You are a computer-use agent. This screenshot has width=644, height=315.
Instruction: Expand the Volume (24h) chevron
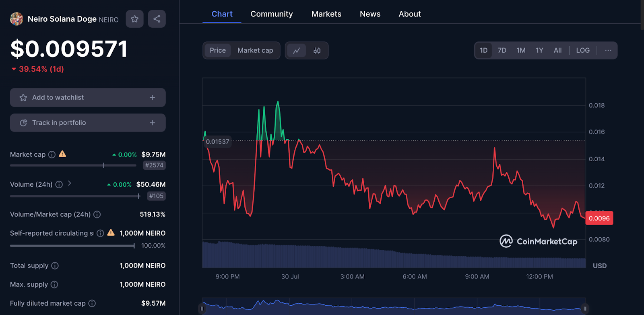pos(70,183)
